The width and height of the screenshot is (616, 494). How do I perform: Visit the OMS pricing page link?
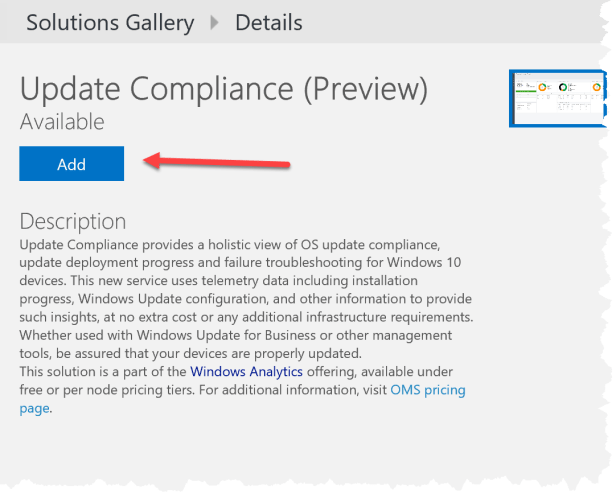click(427, 390)
